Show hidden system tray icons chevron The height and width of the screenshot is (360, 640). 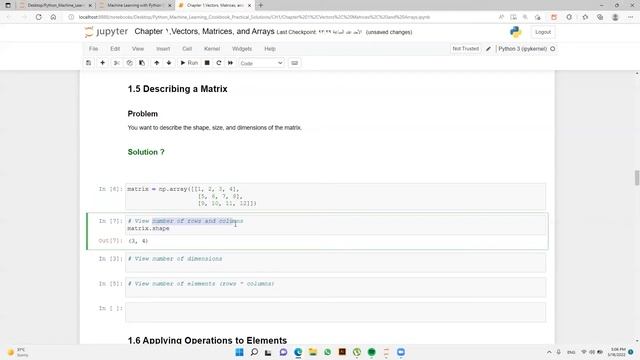click(x=549, y=352)
